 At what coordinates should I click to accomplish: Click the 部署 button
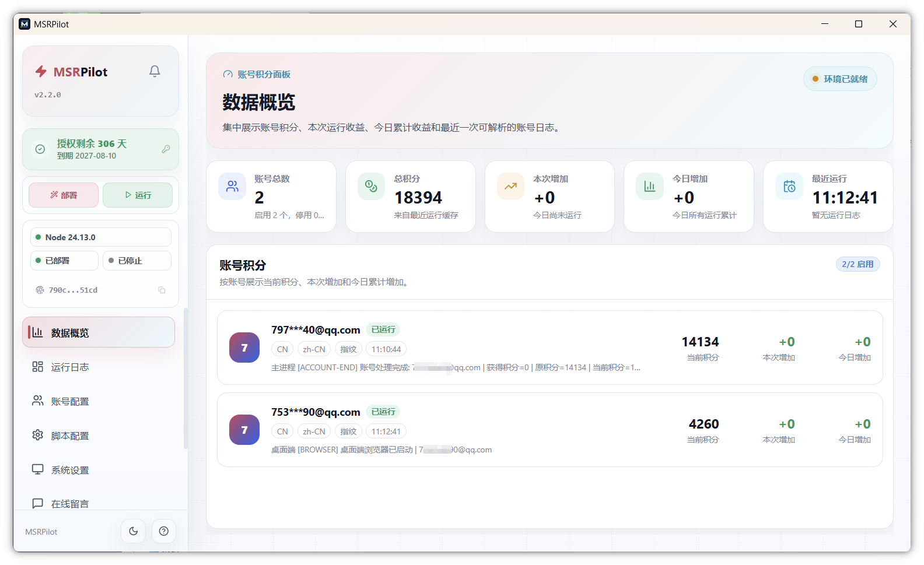coord(64,195)
